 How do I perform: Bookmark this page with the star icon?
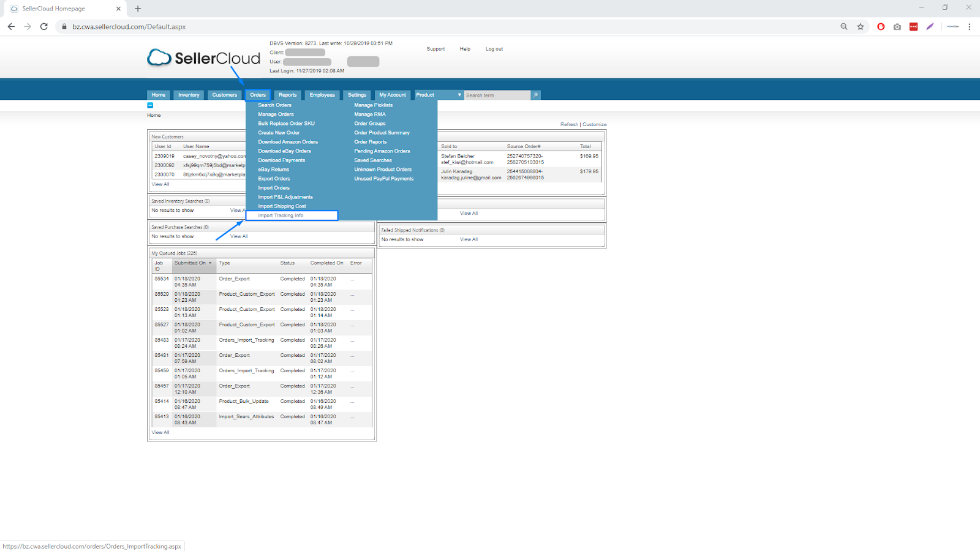861,26
